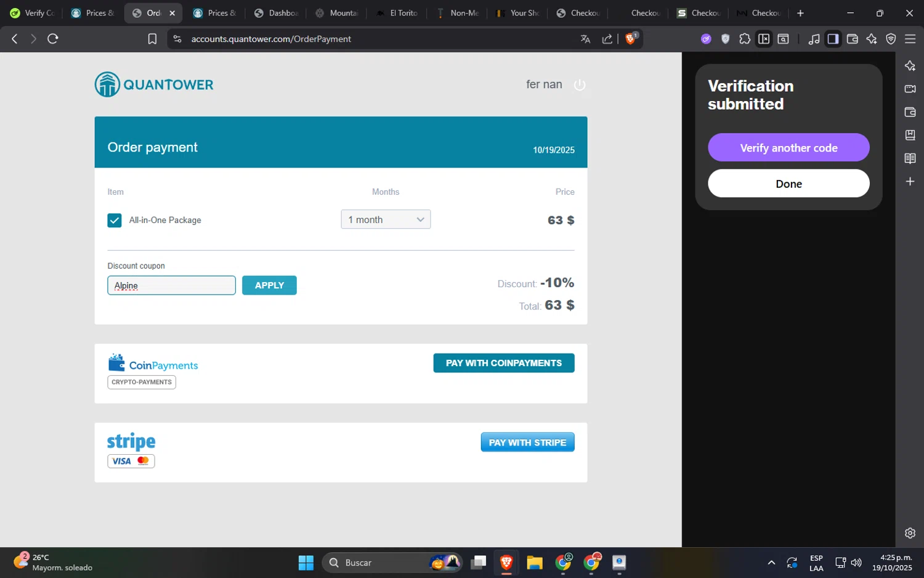Viewport: 924px width, 578px height.
Task: Add a new item to sidebar
Action: click(910, 181)
